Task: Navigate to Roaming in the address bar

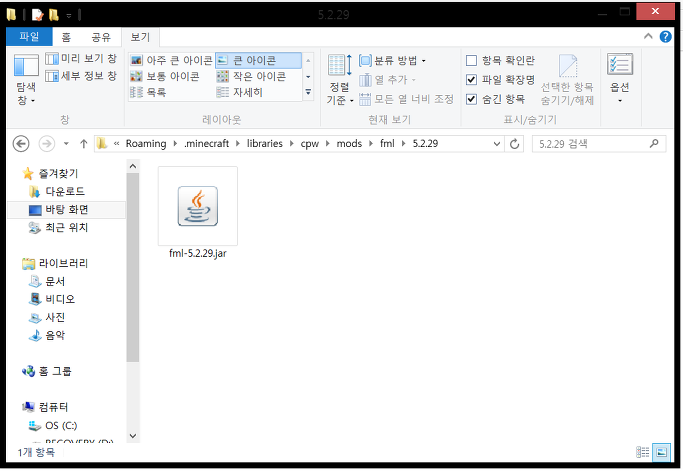Action: (146, 143)
